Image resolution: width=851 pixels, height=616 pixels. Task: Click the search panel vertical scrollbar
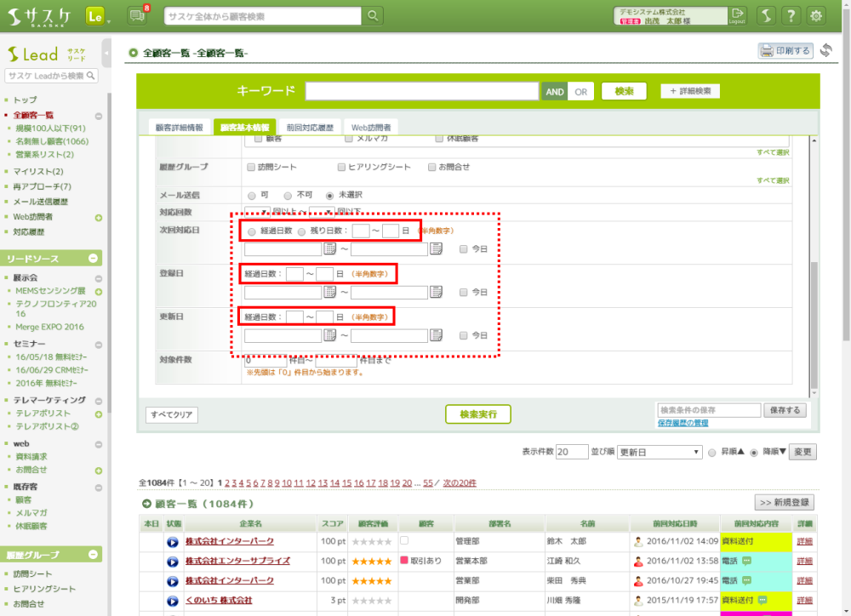click(x=814, y=323)
